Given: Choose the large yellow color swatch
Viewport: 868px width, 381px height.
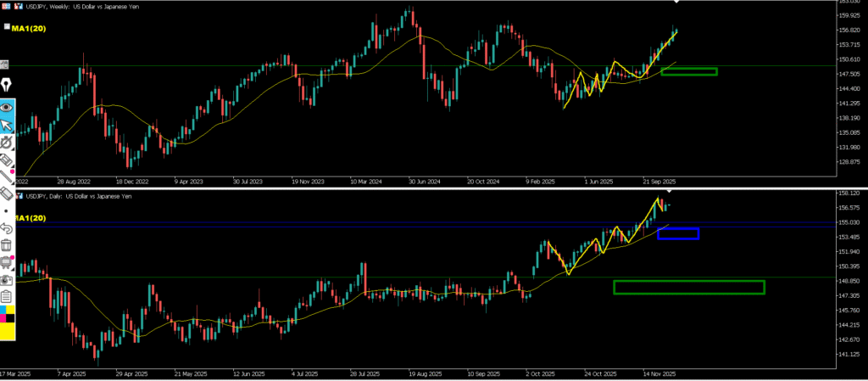Looking at the screenshot, I should (x=8, y=331).
